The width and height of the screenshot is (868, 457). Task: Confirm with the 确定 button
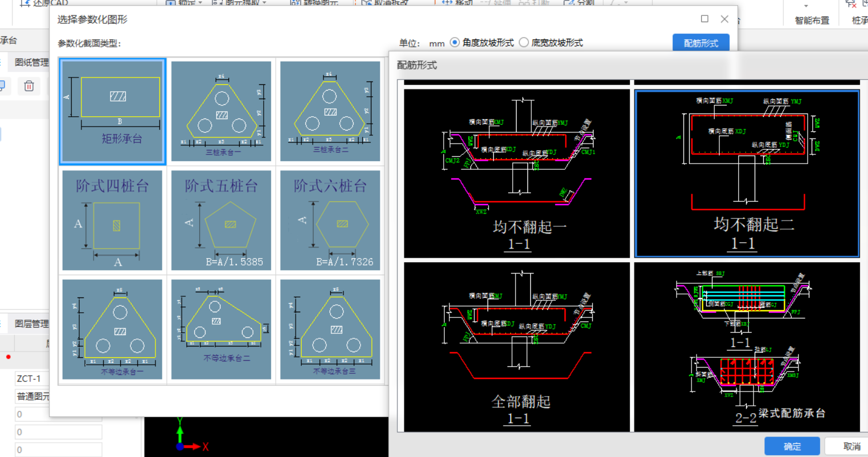pos(792,446)
